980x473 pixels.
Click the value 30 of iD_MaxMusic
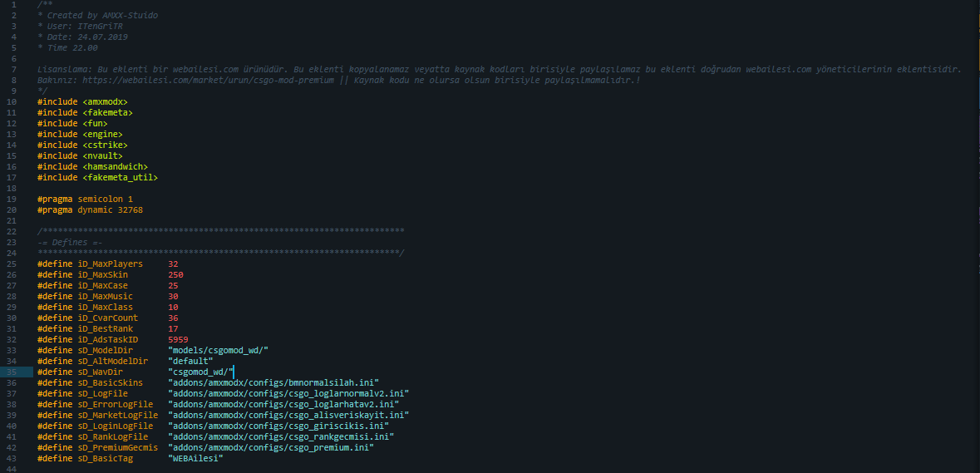(x=173, y=296)
